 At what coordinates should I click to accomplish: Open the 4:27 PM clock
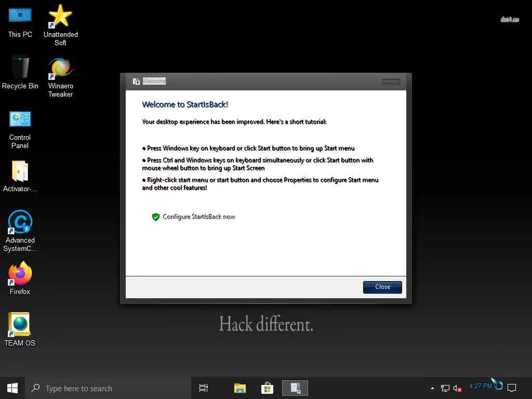click(x=481, y=386)
